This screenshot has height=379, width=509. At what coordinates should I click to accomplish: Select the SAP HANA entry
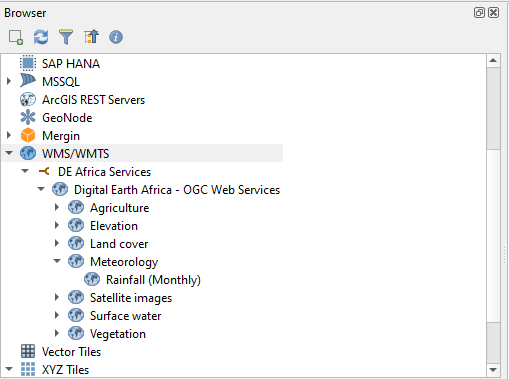71,64
